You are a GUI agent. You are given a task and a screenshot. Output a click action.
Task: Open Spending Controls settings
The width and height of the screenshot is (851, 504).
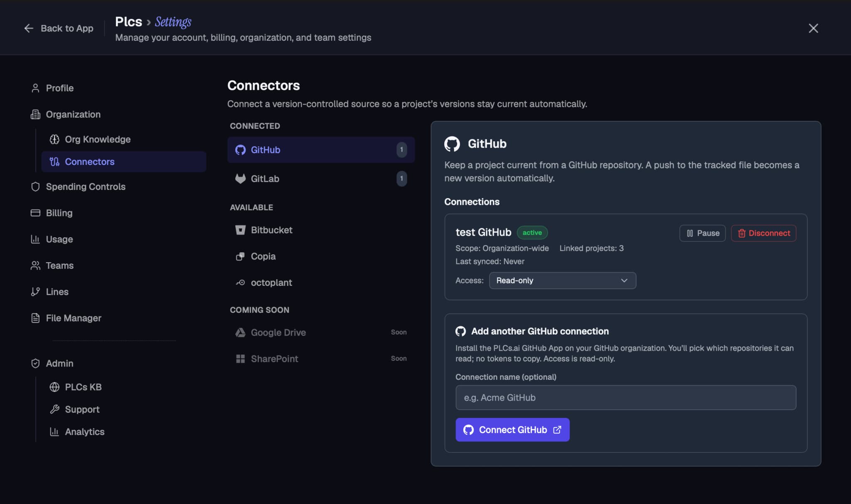click(86, 187)
